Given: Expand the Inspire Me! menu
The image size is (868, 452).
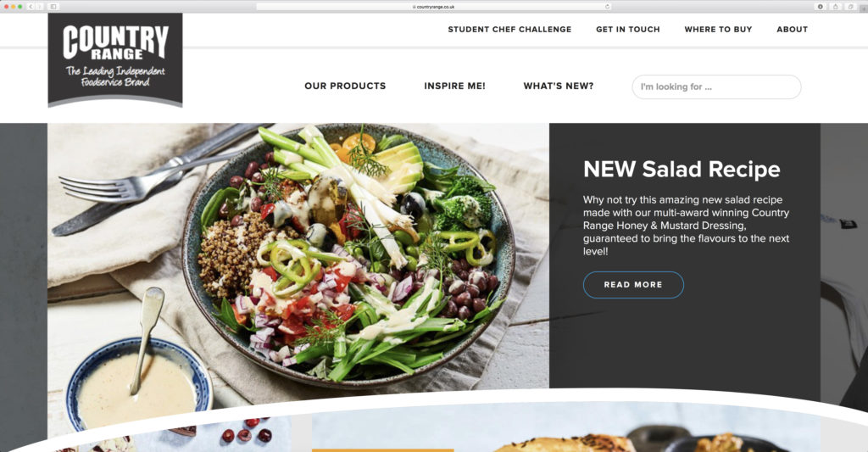Looking at the screenshot, I should point(454,86).
